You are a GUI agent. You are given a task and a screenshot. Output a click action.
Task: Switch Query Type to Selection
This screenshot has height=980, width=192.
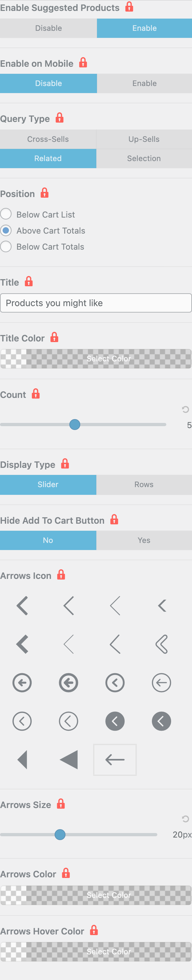[x=144, y=158]
